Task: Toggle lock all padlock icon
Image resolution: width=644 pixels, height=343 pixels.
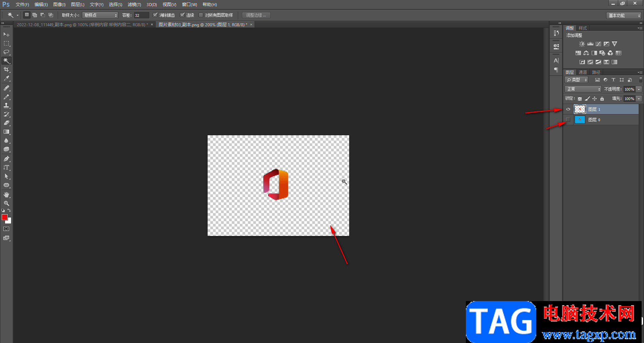Action: coord(602,99)
